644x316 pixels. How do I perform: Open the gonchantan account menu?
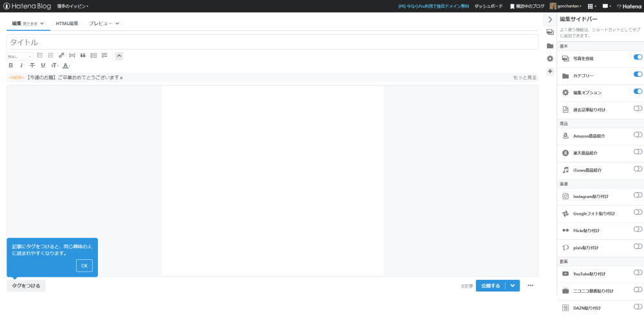click(x=565, y=6)
